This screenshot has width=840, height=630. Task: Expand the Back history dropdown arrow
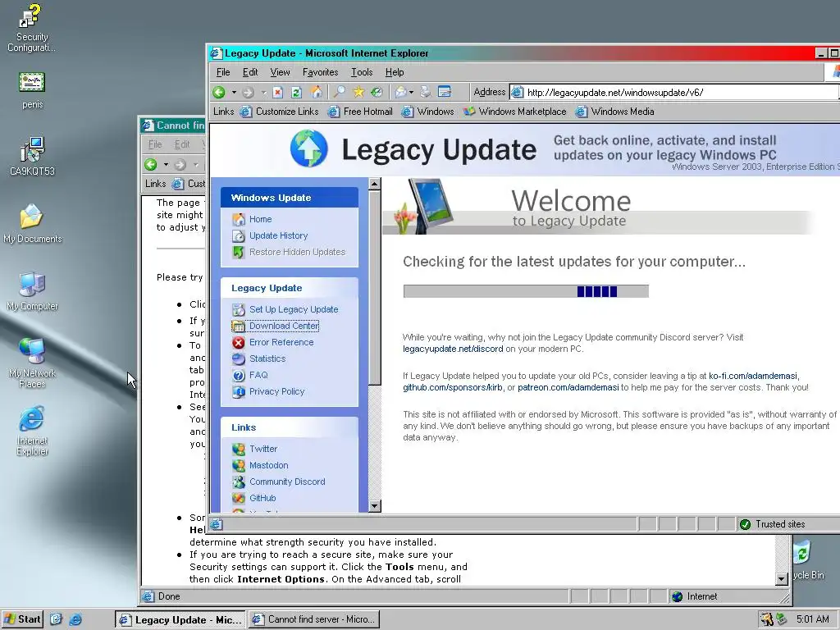(x=234, y=92)
